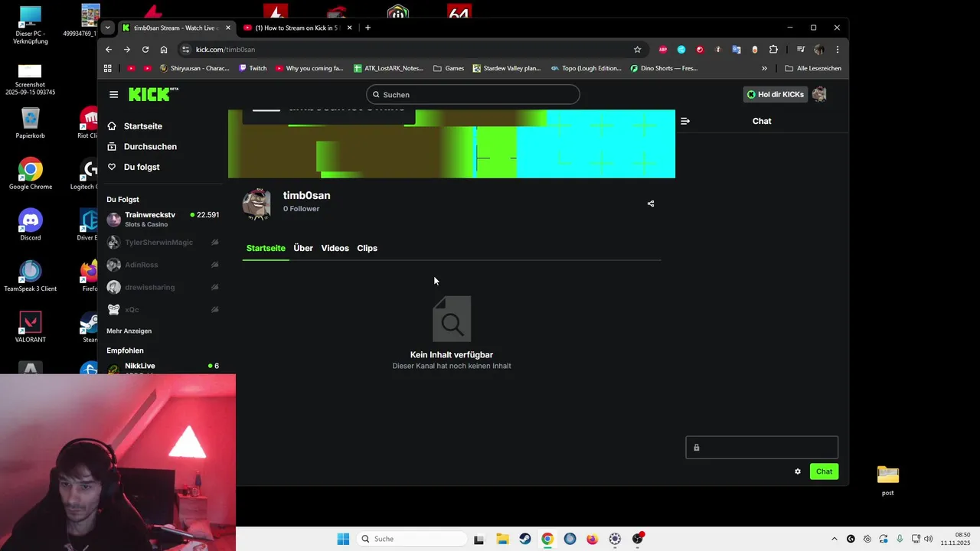Open a new browser tab
This screenshot has width=980, height=551.
[x=367, y=28]
